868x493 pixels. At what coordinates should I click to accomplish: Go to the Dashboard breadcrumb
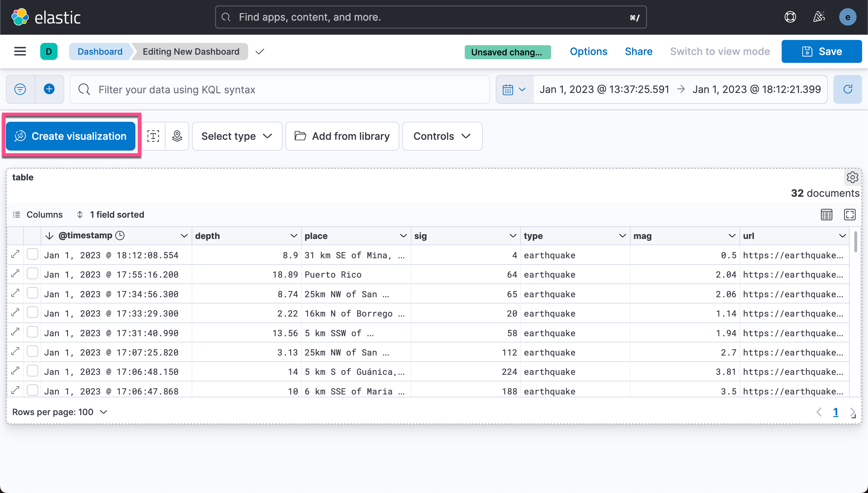(x=100, y=51)
